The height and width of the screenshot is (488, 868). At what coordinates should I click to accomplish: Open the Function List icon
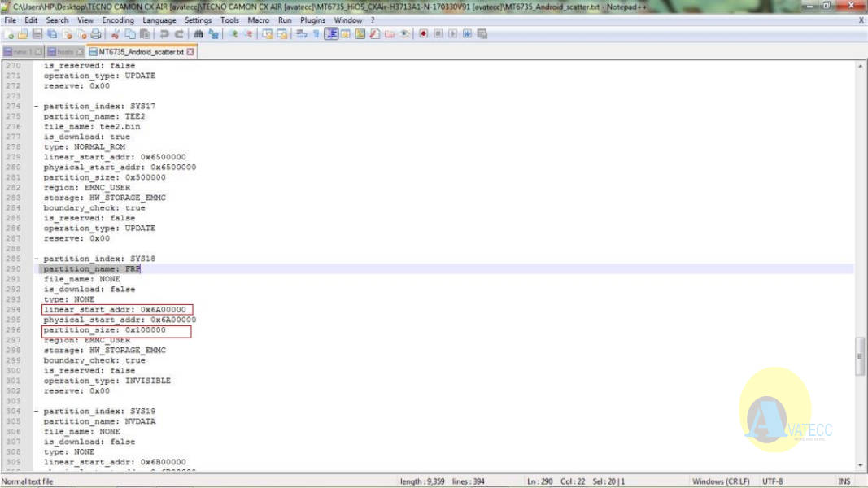pyautogui.click(x=375, y=34)
